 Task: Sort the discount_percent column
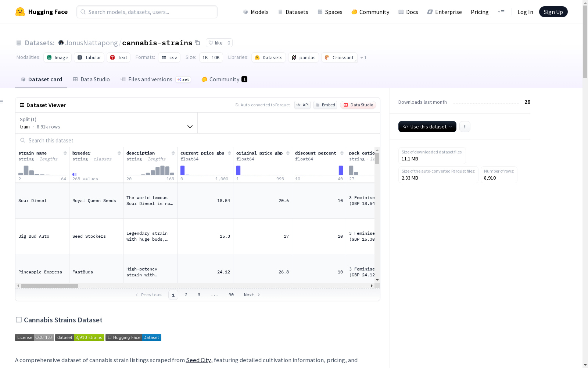[x=342, y=153]
